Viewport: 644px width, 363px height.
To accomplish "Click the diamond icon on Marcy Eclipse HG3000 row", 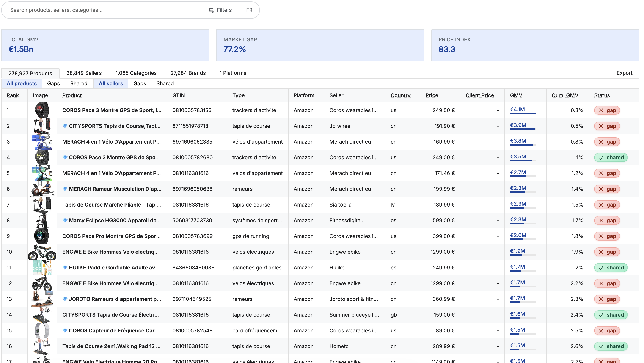I will click(x=65, y=220).
